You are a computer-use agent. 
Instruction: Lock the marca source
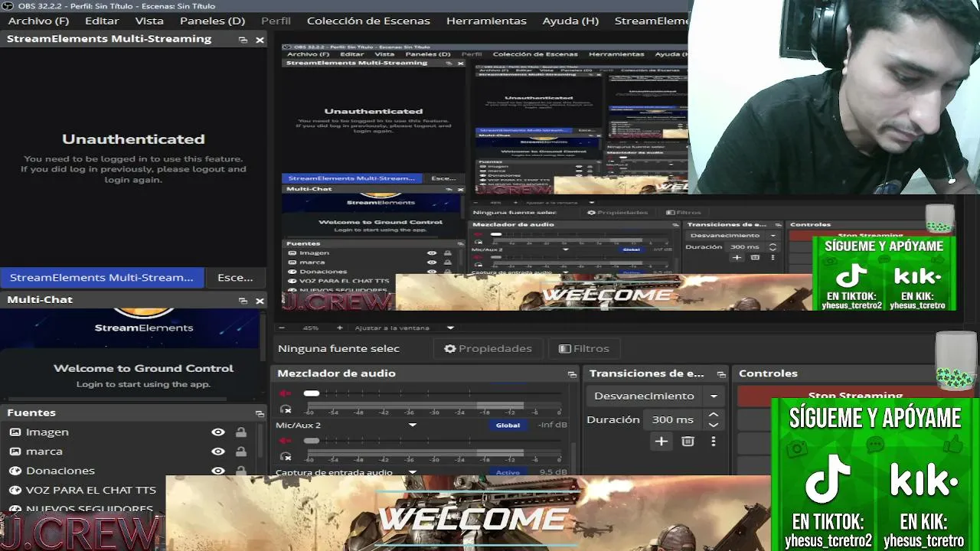point(241,452)
